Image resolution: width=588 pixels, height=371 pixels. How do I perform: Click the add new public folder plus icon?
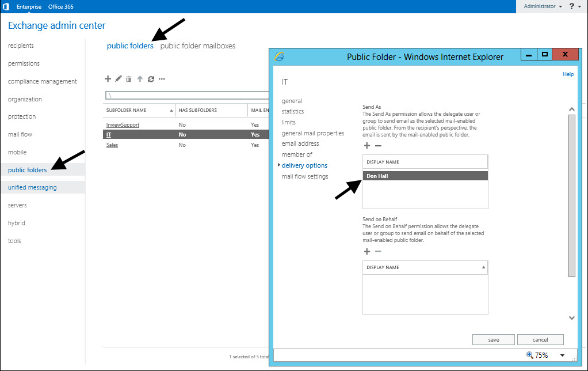[x=108, y=79]
